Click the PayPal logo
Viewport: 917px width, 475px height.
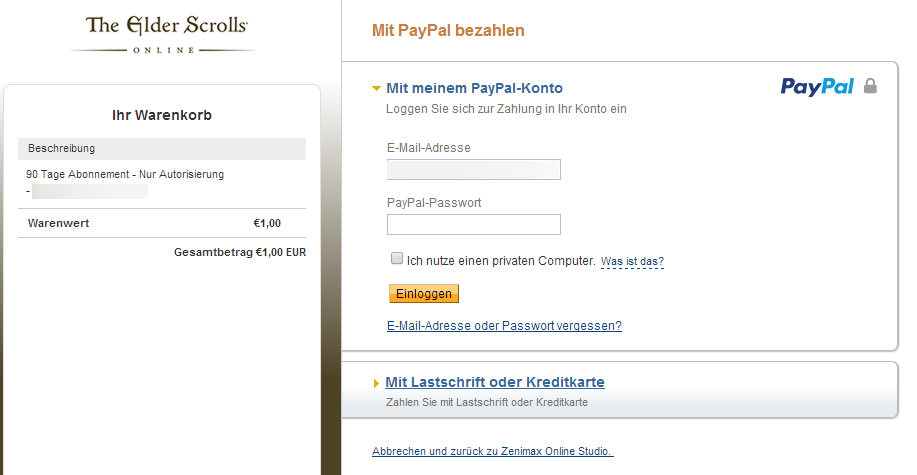pos(817,87)
